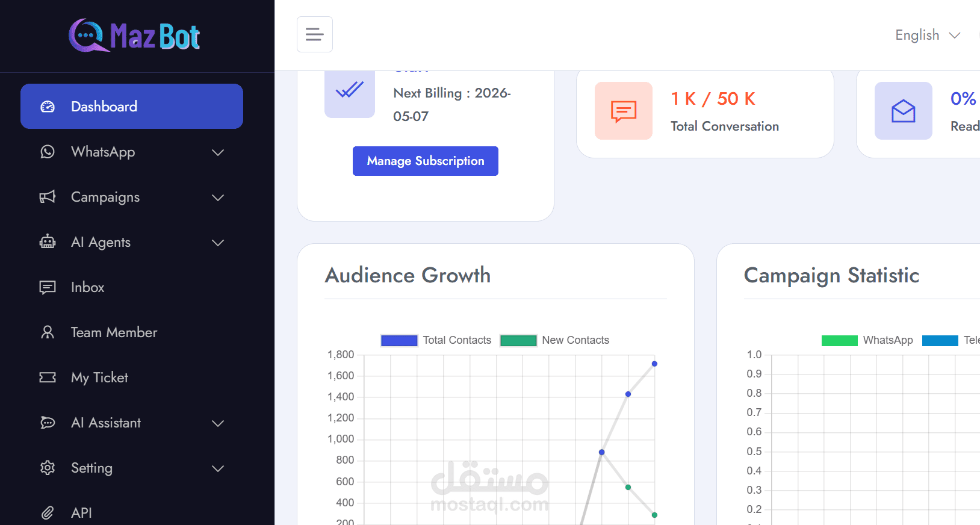The height and width of the screenshot is (525, 980).
Task: Expand the Setting menu chevron
Action: tap(218, 468)
